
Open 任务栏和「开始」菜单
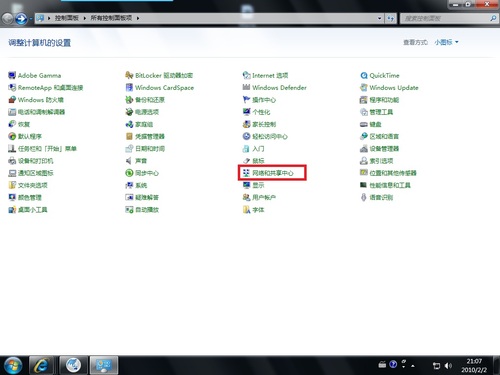tap(42, 149)
